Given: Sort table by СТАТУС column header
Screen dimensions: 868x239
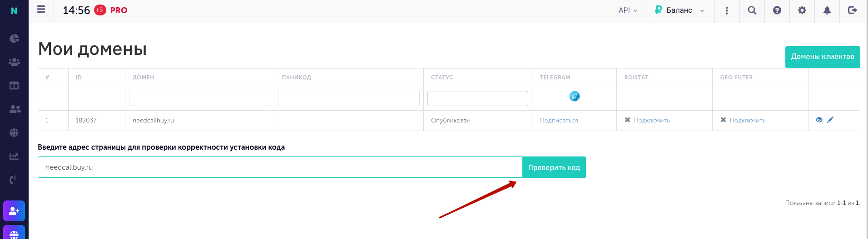Looking at the screenshot, I should [x=442, y=78].
